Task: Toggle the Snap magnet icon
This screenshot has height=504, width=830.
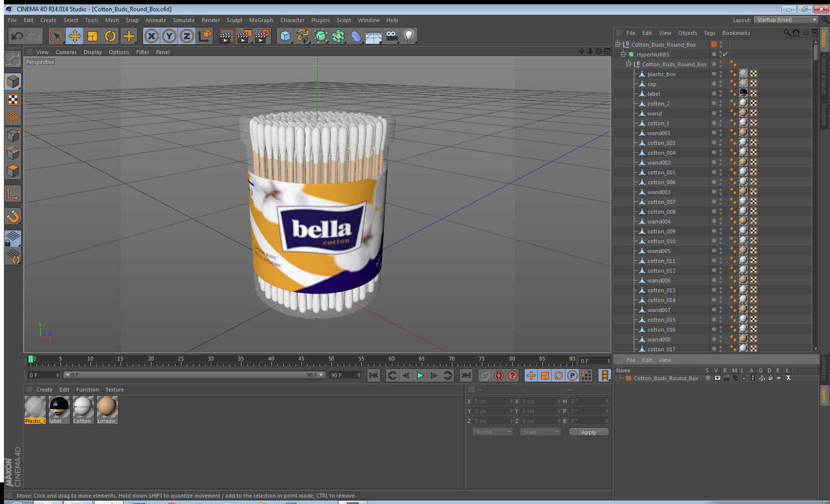Action: point(13,216)
